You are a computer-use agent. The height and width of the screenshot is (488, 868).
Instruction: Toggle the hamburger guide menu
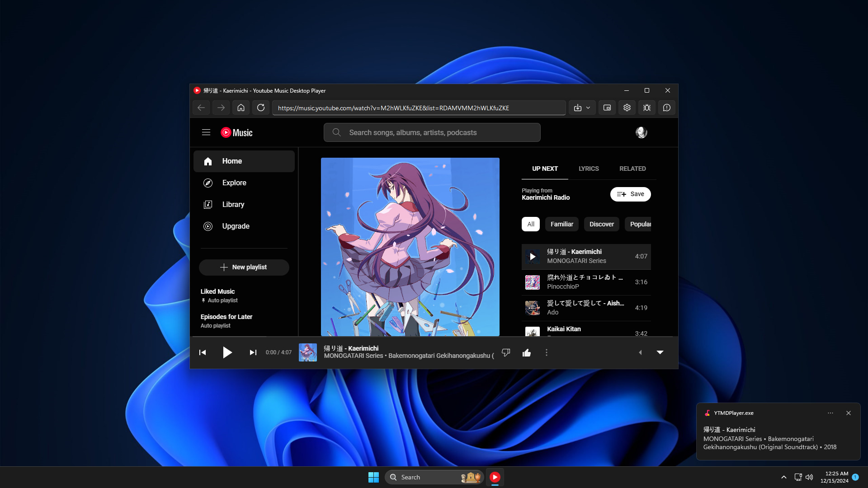tap(206, 132)
